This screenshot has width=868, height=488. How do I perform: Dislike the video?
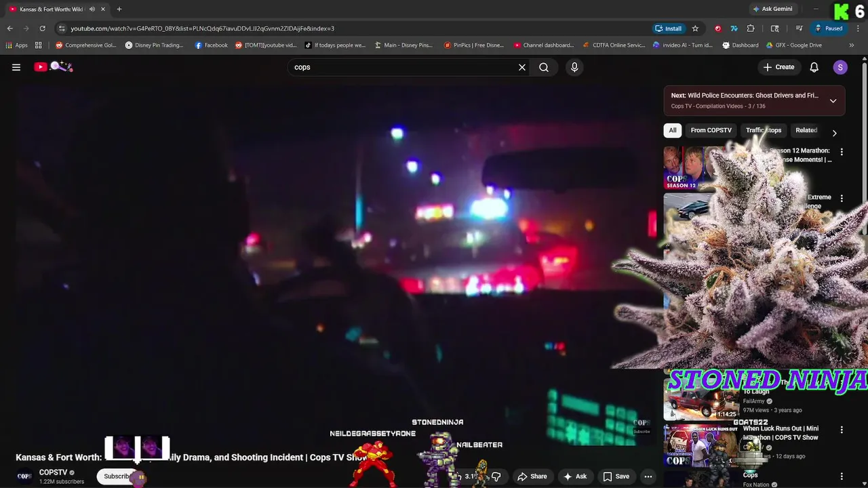[496, 476]
